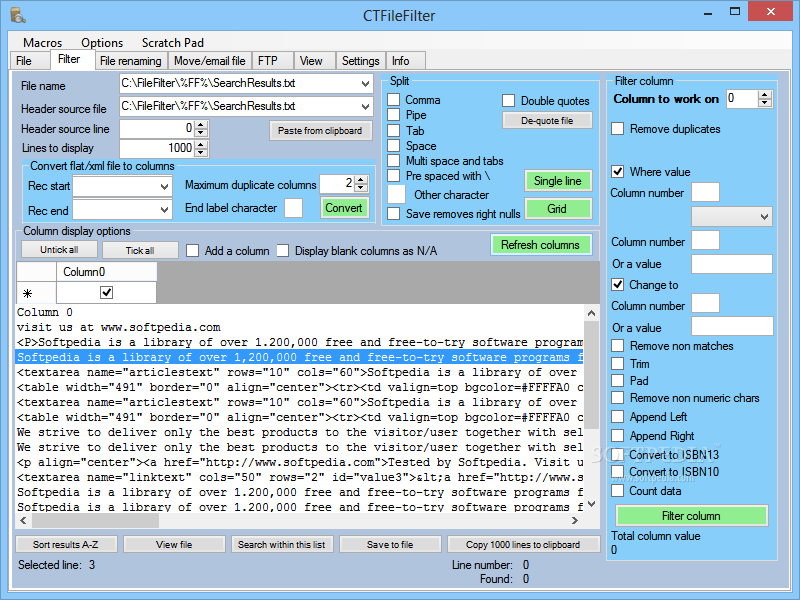Click the Refresh columns button
Image resolution: width=800 pixels, height=600 pixels.
541,245
